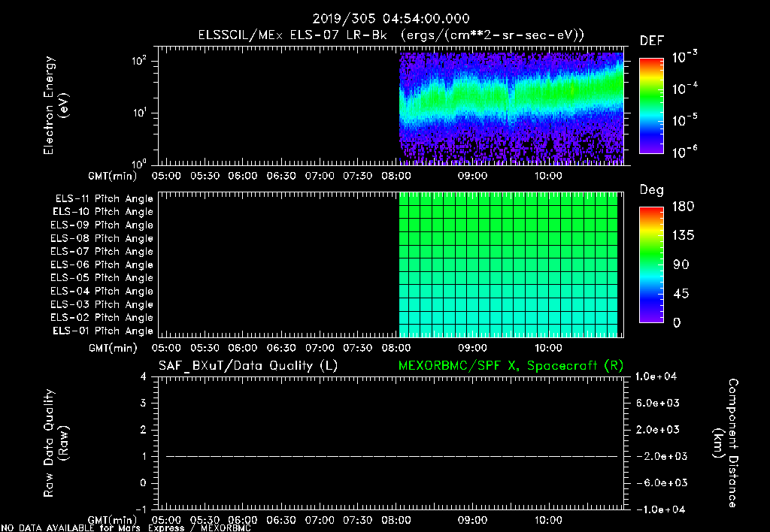
Task: Click the 45 value on the Deg scale
Action: click(681, 294)
